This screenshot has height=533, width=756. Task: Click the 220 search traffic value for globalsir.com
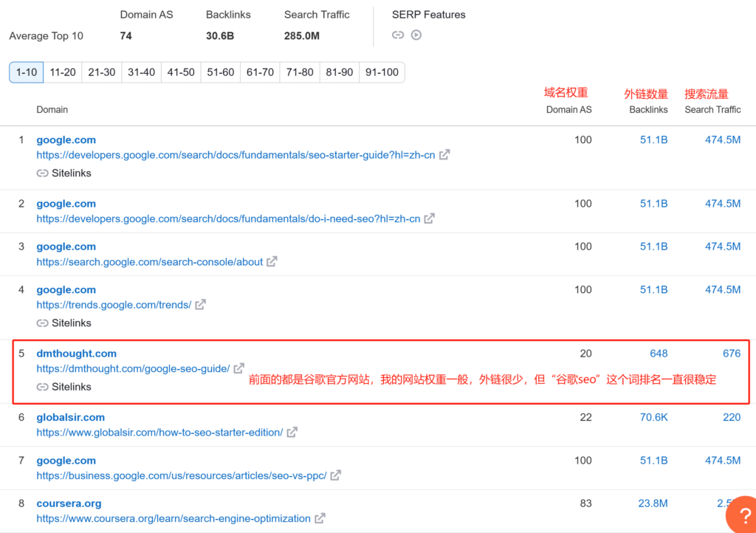click(732, 417)
